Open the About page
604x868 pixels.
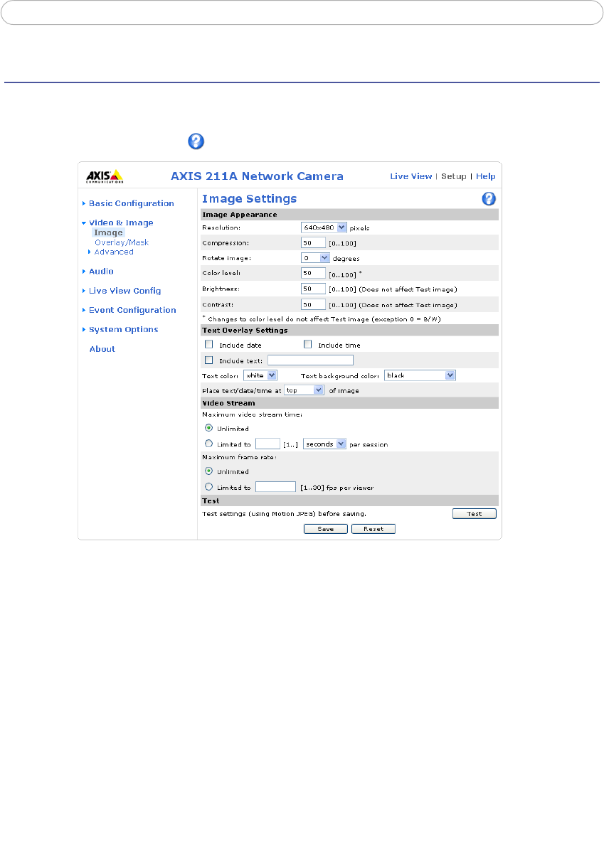pyautogui.click(x=102, y=349)
